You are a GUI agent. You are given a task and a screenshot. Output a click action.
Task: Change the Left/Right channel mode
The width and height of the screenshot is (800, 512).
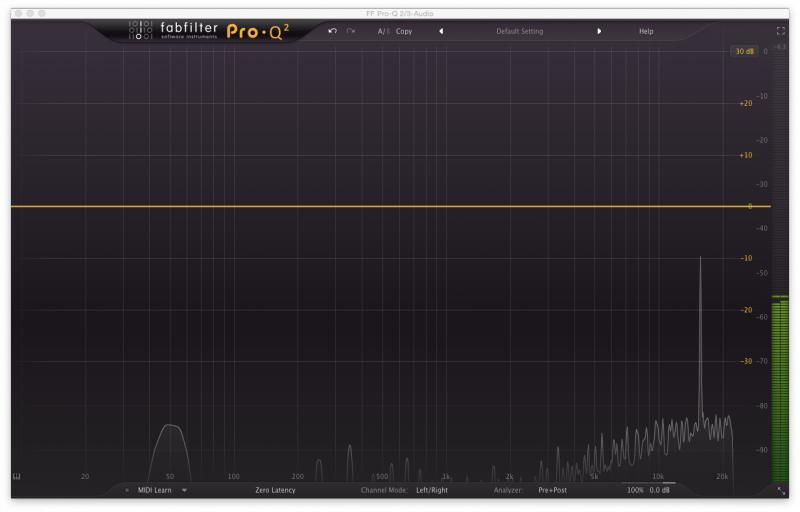(432, 490)
